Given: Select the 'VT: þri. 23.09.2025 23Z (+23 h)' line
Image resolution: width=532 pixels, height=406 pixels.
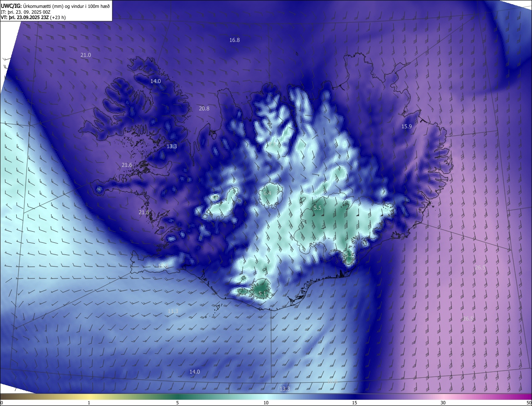Looking at the screenshot, I should [33, 17].
